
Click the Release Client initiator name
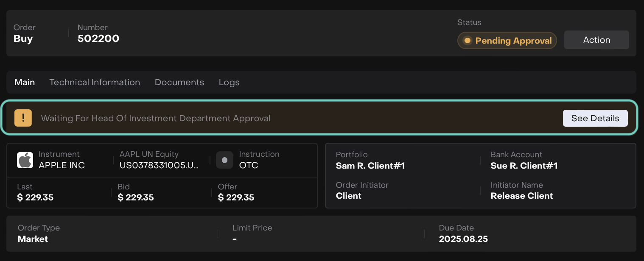coord(522,196)
